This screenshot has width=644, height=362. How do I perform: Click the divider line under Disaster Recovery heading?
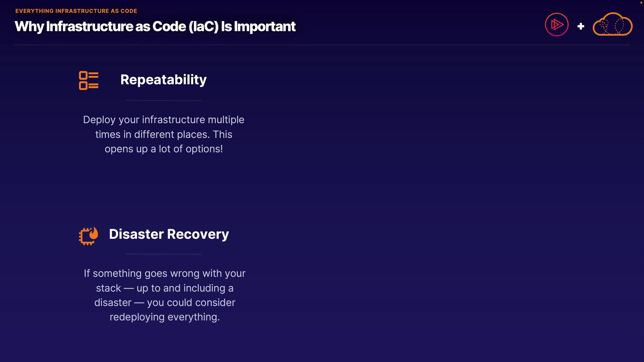click(163, 254)
